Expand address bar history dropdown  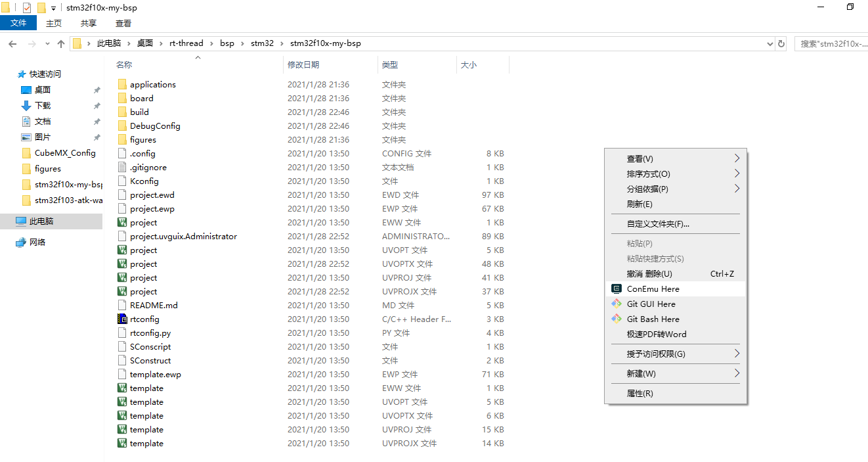[770, 43]
